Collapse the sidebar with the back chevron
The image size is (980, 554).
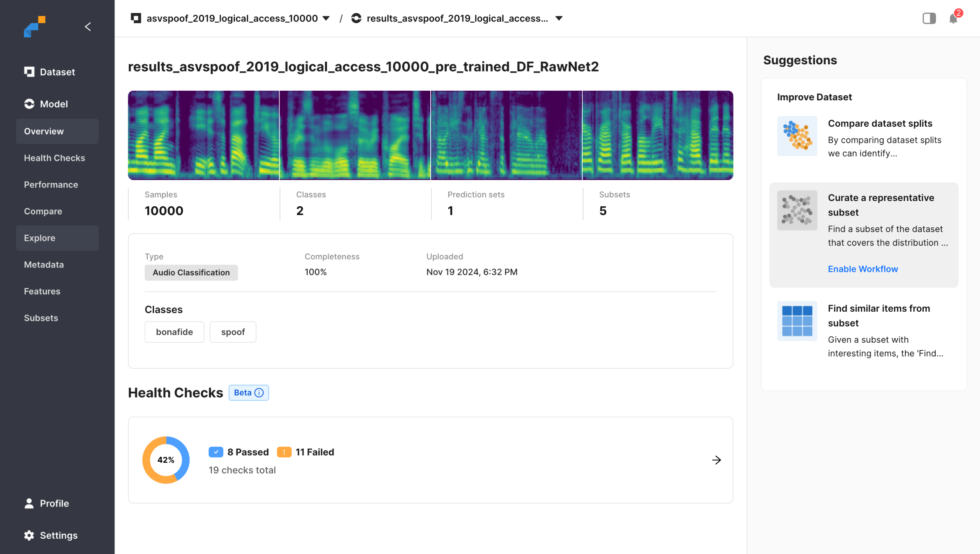88,26
